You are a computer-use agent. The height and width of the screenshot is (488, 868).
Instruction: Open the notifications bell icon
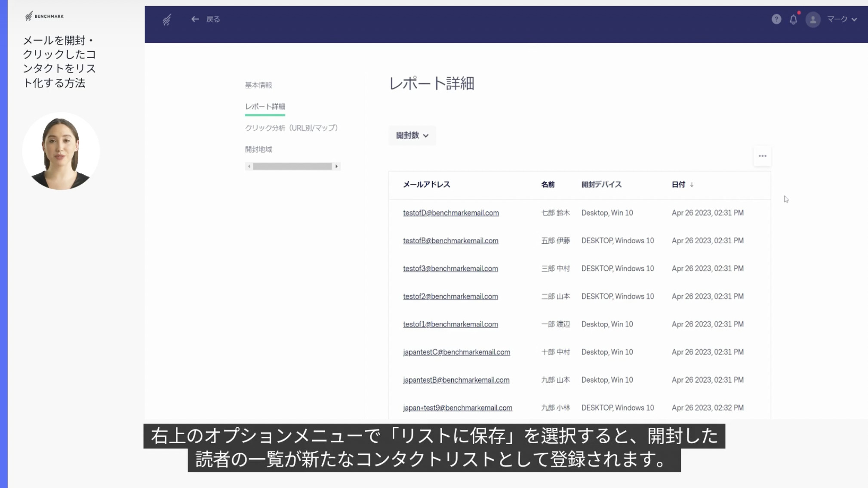793,19
